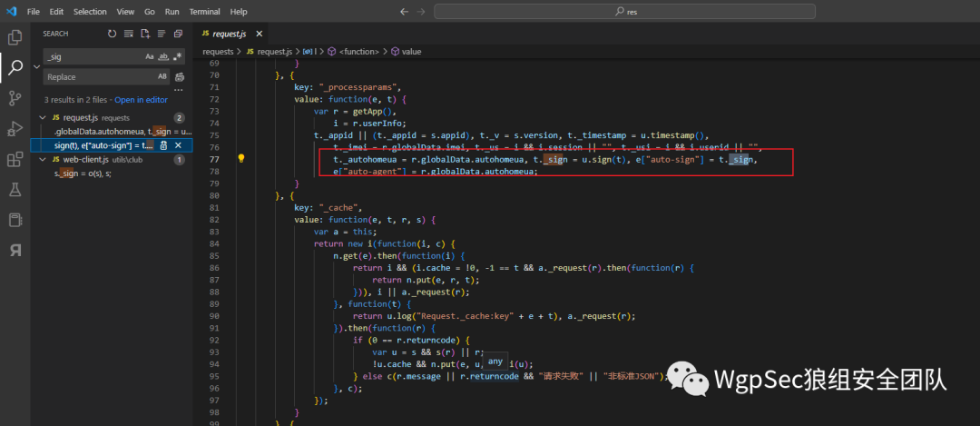Replace all matches icon

coord(180,77)
